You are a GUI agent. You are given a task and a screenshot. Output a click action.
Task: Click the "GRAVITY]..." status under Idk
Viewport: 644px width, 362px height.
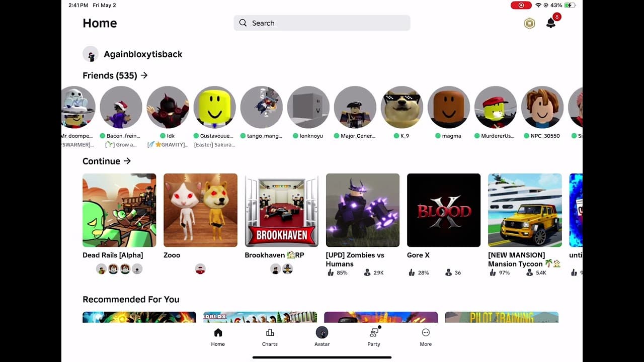pos(168,145)
